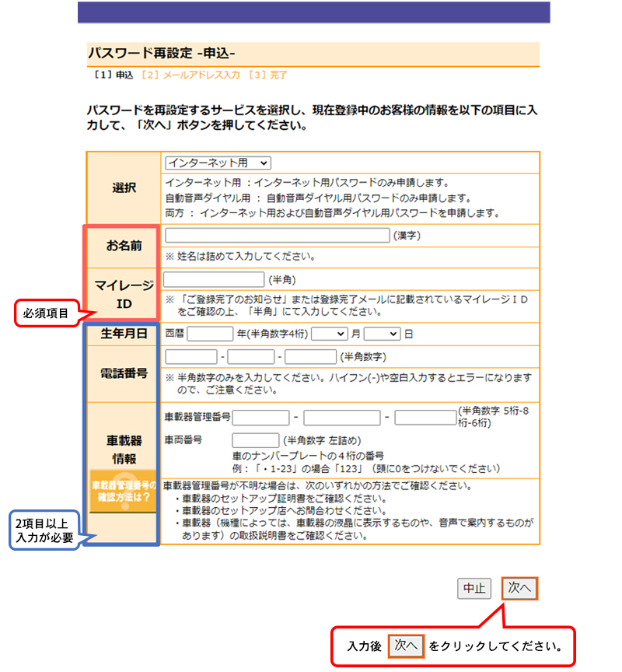Viewport: 622px width, 672px height.
Task: Click the お名前 row label
Action: pos(124,246)
